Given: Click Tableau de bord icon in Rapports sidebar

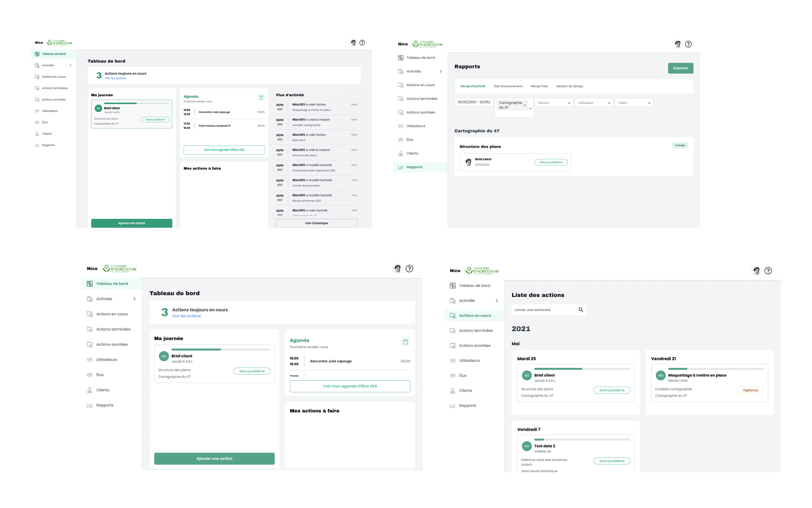Looking at the screenshot, I should pos(401,58).
